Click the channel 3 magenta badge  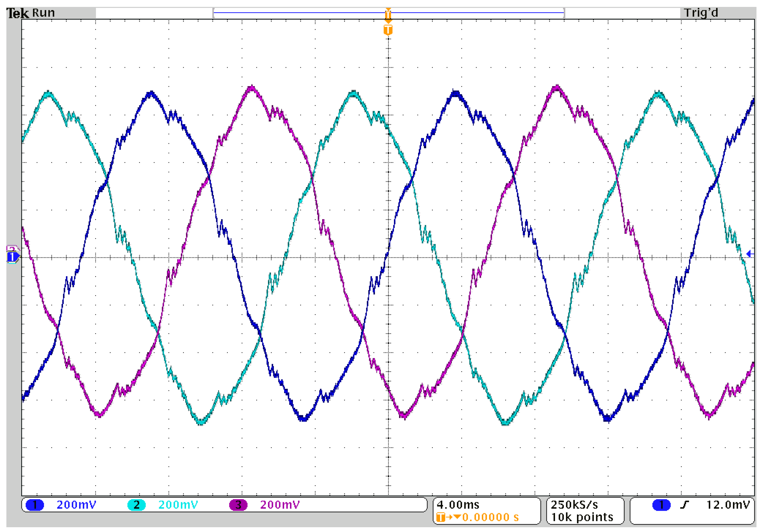point(238,505)
